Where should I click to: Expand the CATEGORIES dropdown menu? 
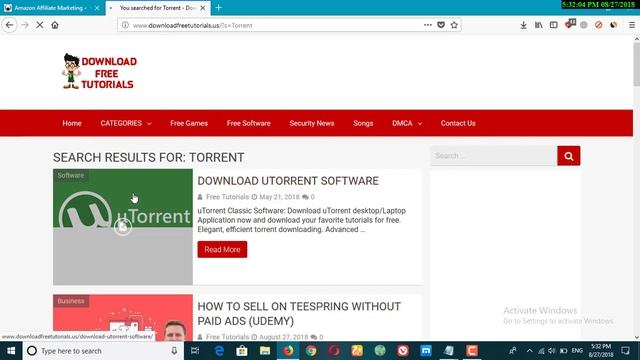click(x=126, y=123)
